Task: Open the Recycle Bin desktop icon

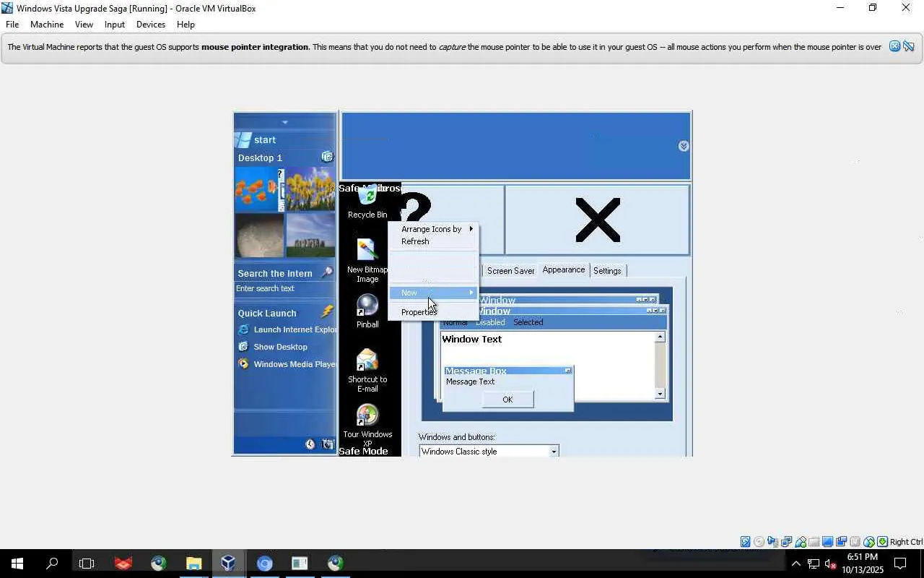Action: 367,196
